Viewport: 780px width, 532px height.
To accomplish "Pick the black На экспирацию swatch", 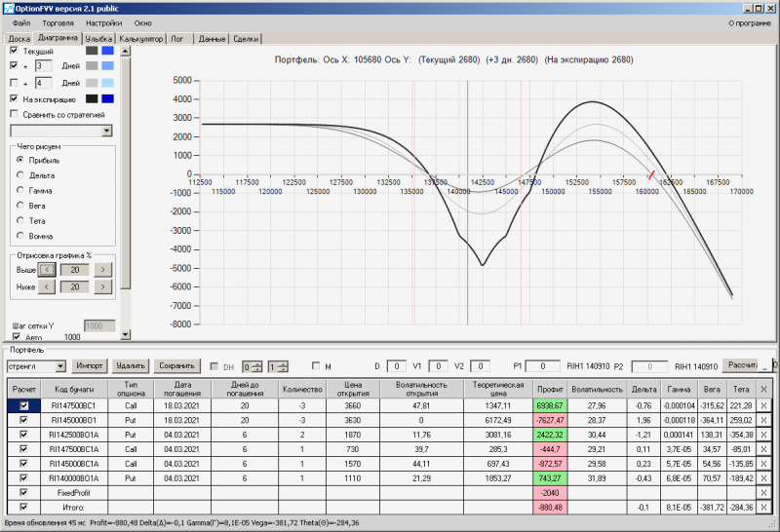I will pyautogui.click(x=92, y=98).
